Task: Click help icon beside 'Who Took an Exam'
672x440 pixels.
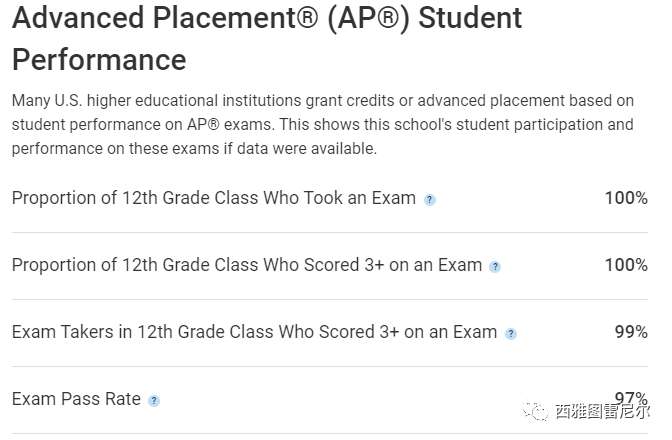Action: [x=430, y=199]
